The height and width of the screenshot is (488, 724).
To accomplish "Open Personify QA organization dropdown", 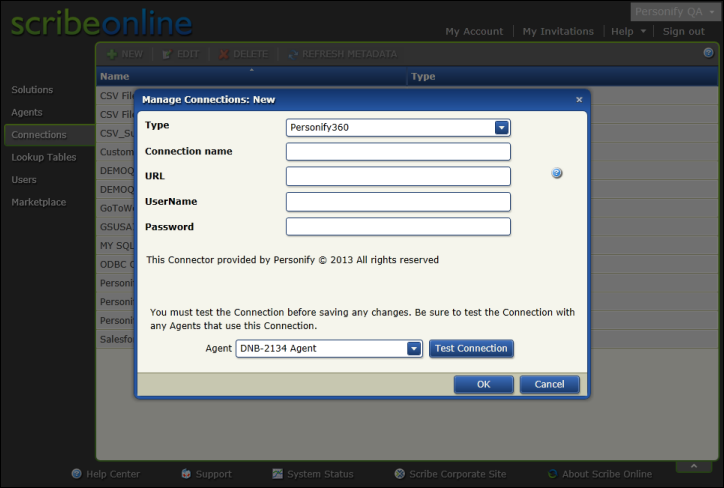I will [x=676, y=12].
